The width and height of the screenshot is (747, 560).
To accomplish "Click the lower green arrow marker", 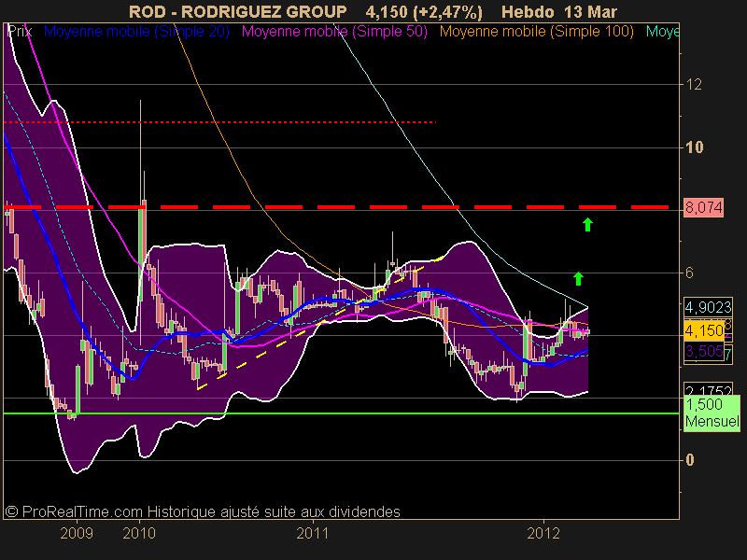I will [578, 278].
